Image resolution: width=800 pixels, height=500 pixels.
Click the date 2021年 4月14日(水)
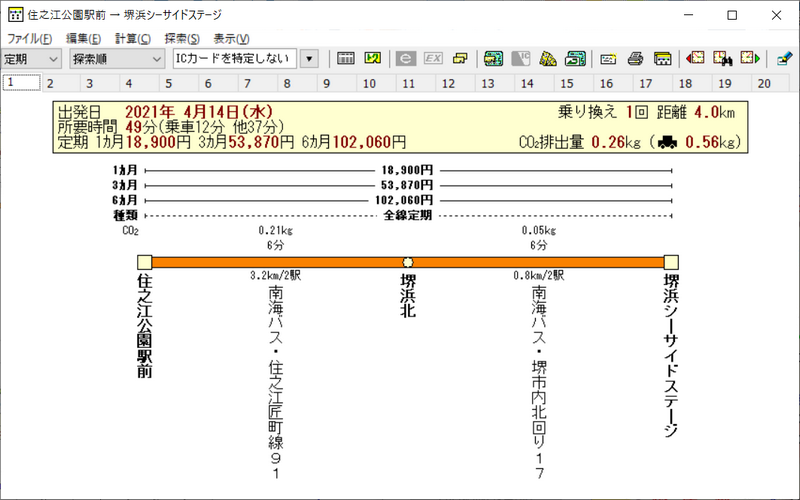coord(199,112)
